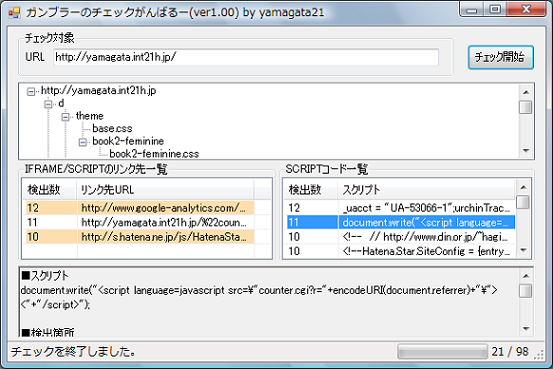The image size is (553, 369).
Task: Click count 10 in link list
Action: click(x=33, y=237)
